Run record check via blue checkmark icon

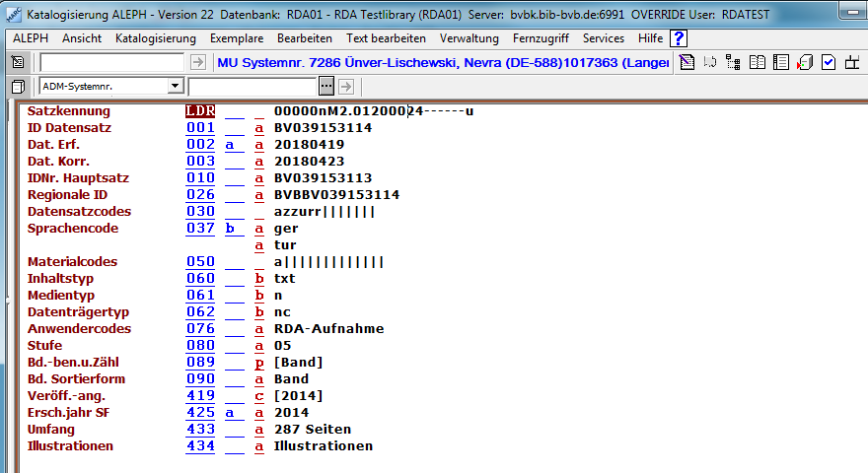click(x=829, y=62)
